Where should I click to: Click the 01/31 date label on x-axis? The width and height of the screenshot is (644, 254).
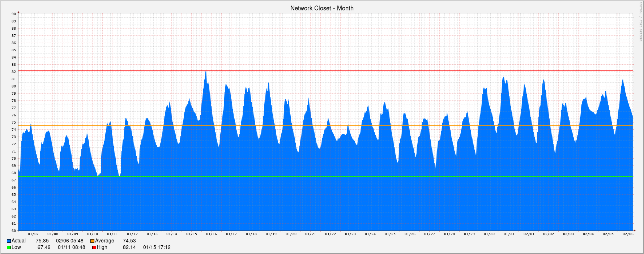pos(509,234)
